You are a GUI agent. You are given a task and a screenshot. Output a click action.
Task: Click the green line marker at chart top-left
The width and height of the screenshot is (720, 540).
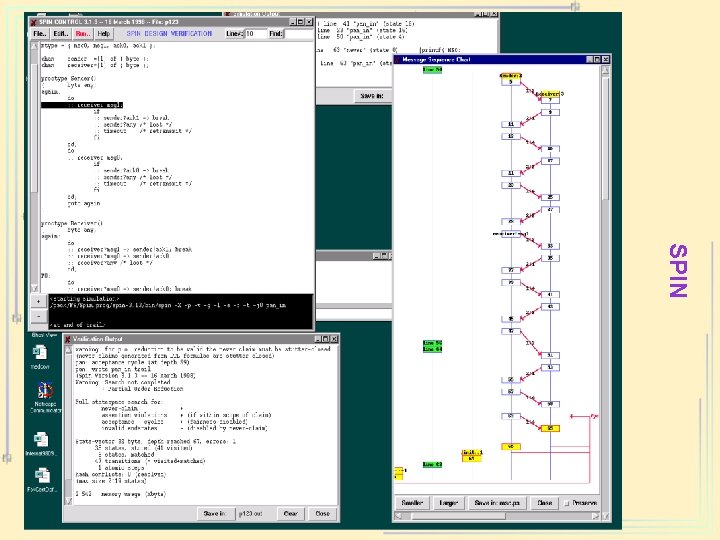432,70
